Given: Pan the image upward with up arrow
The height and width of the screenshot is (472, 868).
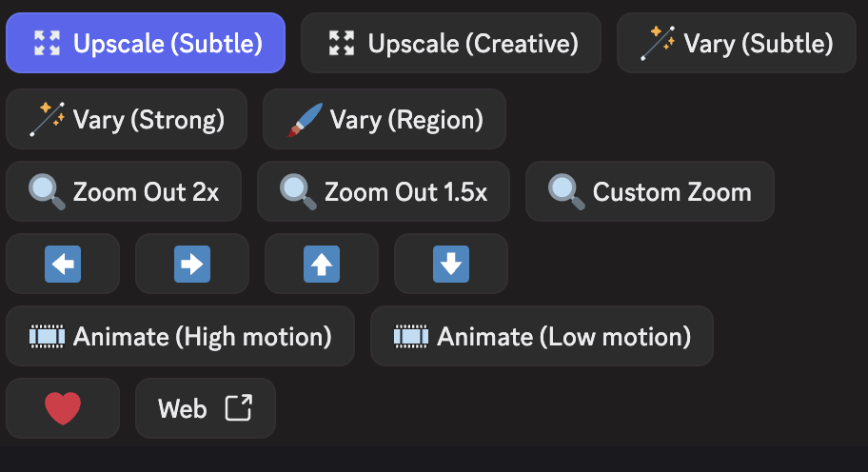Looking at the screenshot, I should point(322,264).
